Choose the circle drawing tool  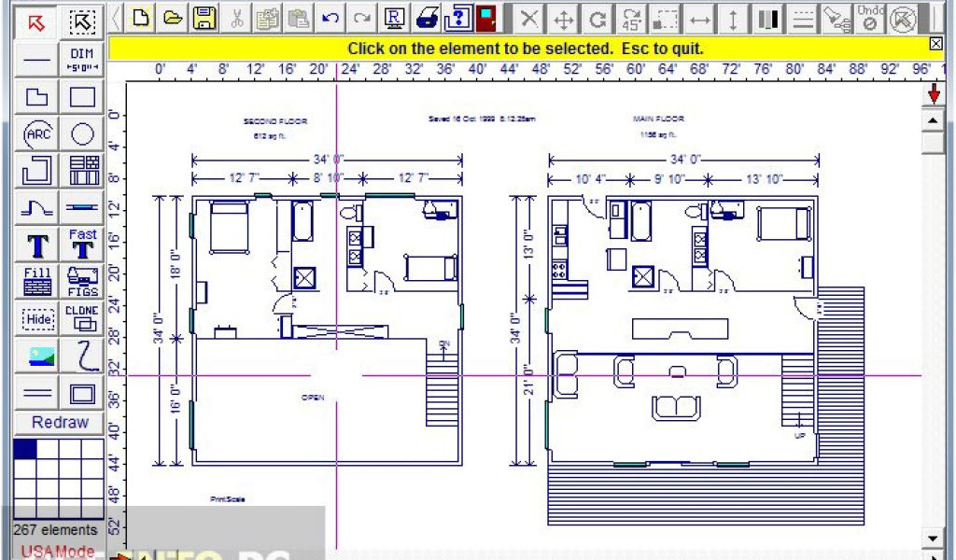point(83,133)
